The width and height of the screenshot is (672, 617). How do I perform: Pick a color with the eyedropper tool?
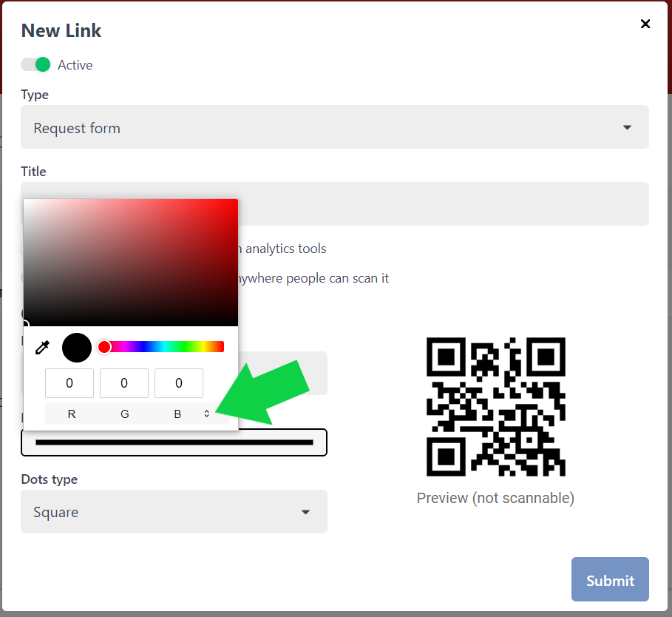(42, 347)
